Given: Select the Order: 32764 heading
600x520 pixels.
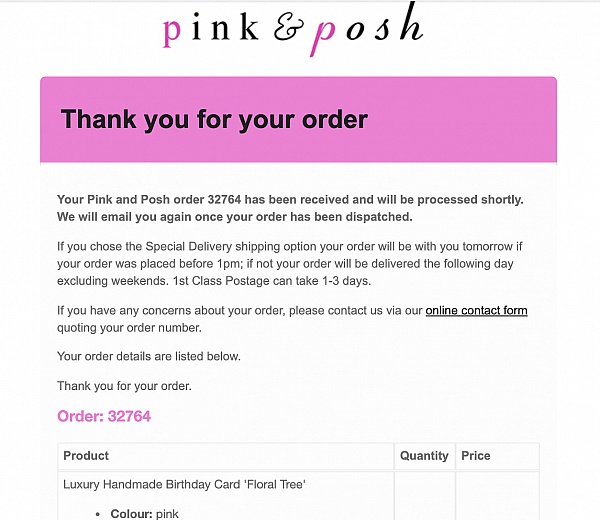Looking at the screenshot, I should 104,416.
